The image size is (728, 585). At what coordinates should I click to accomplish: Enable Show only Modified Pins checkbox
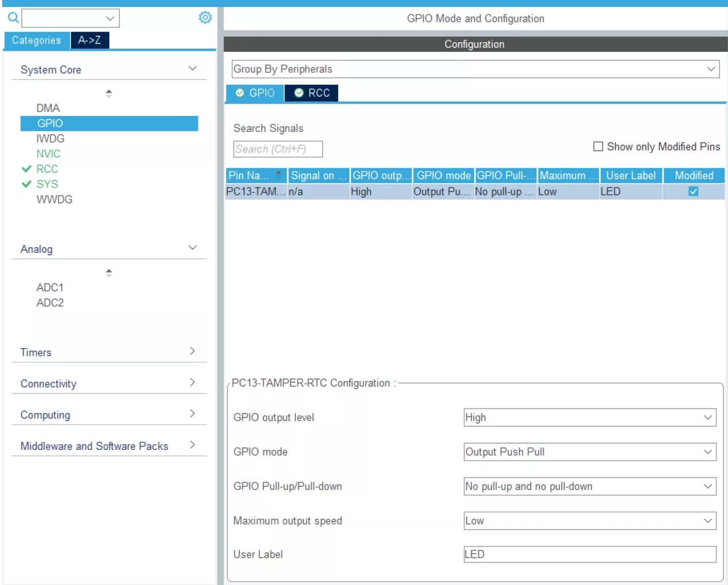[598, 146]
